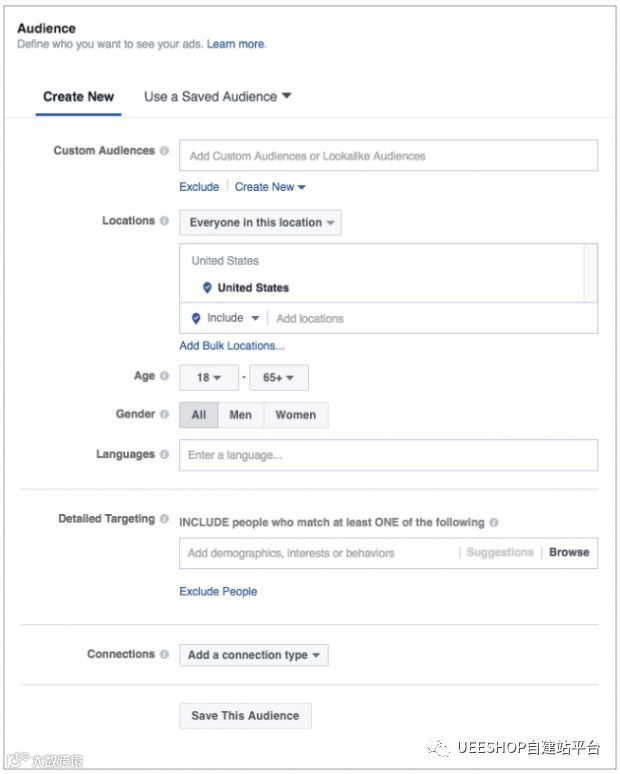Select Women gender option
Screen dimensions: 620x774
point(295,415)
